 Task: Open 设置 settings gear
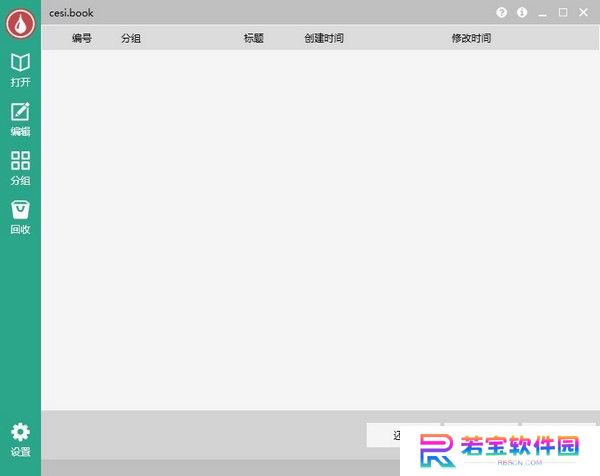coord(20,440)
